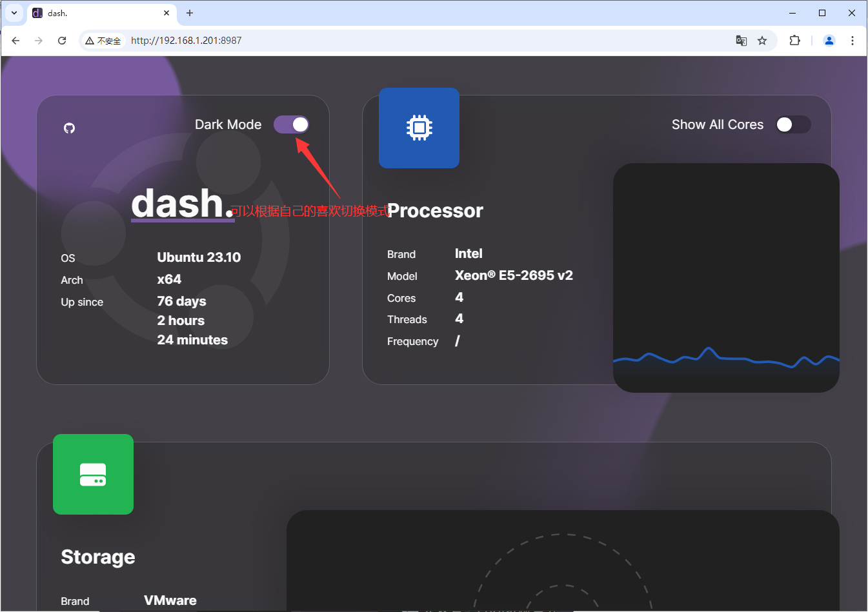868x612 pixels.
Task: Click the browser profile avatar icon
Action: (829, 40)
